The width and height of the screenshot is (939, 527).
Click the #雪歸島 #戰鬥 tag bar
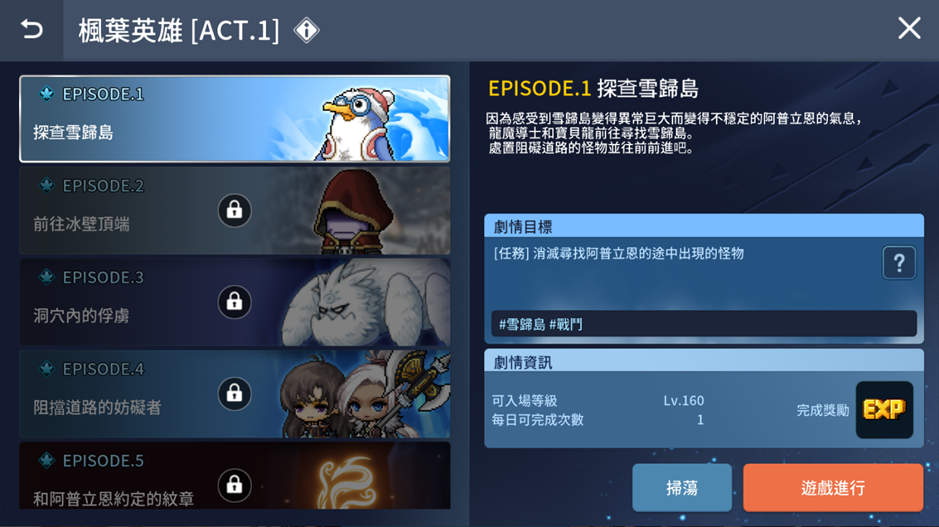(x=704, y=324)
